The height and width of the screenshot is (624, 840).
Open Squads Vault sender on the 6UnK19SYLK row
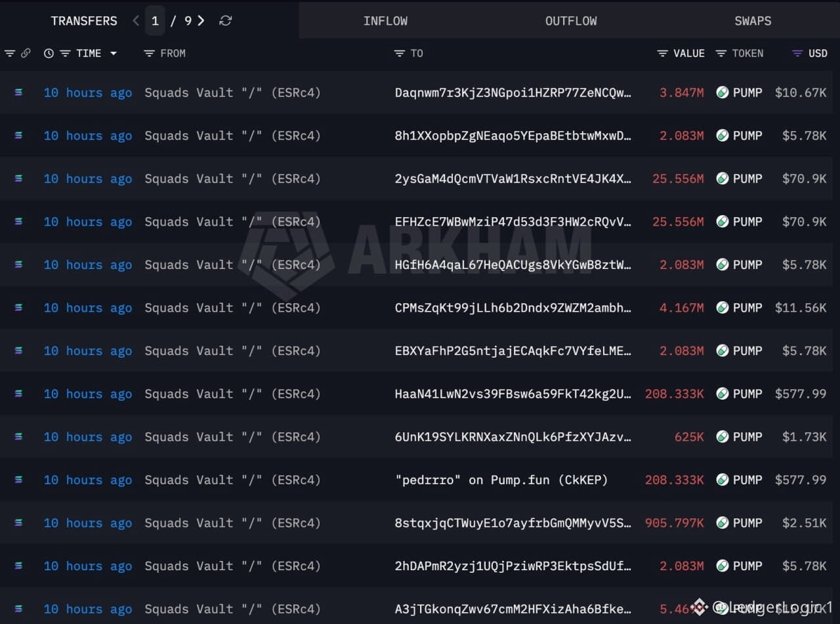232,437
